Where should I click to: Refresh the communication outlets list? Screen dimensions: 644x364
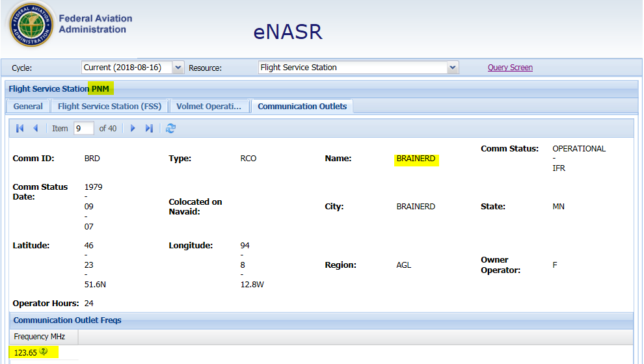point(170,129)
